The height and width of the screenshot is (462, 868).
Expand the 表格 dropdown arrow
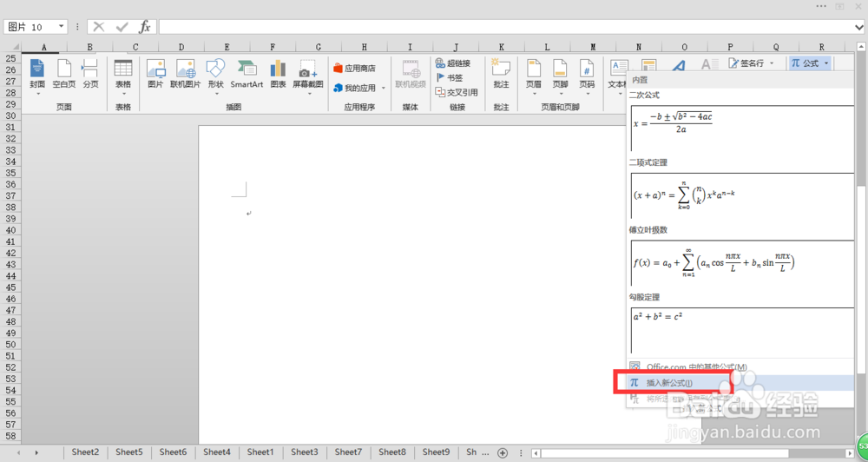pyautogui.click(x=123, y=94)
